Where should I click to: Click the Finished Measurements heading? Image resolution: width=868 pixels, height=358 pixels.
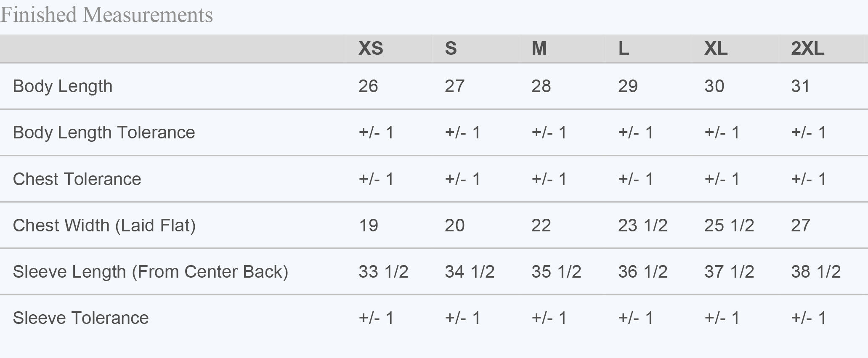coord(106,15)
